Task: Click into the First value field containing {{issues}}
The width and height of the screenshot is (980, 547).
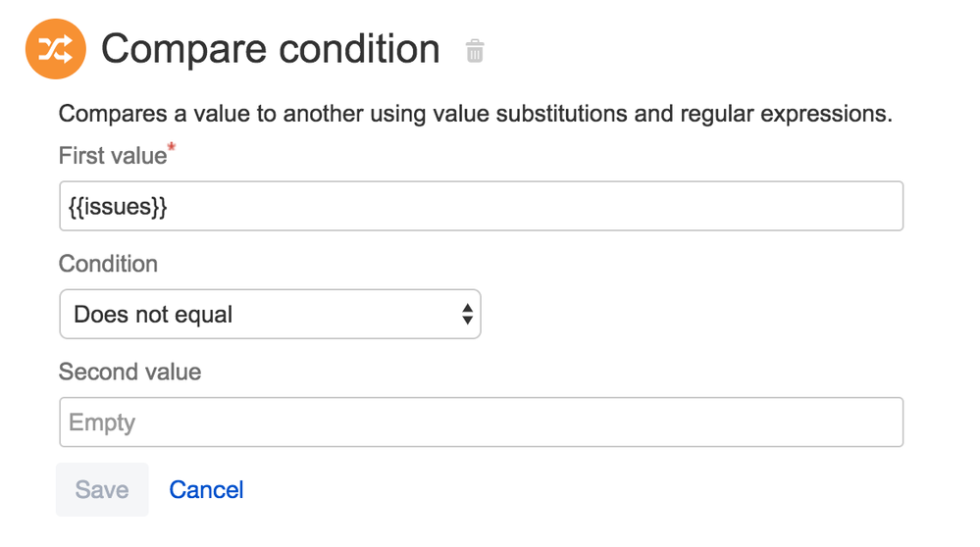Action: point(482,206)
